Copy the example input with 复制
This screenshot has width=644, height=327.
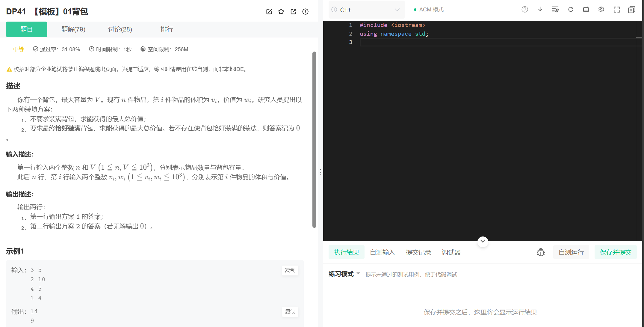[x=290, y=270]
